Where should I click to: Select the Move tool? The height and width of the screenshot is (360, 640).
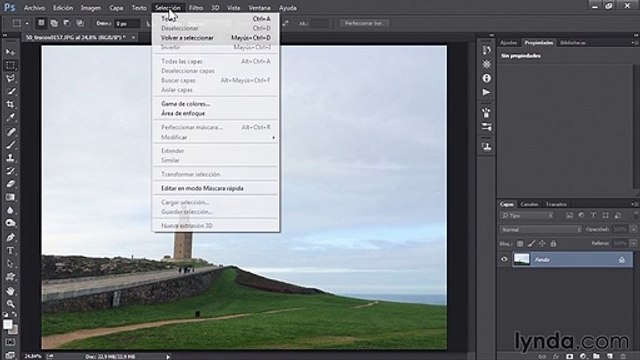point(11,52)
